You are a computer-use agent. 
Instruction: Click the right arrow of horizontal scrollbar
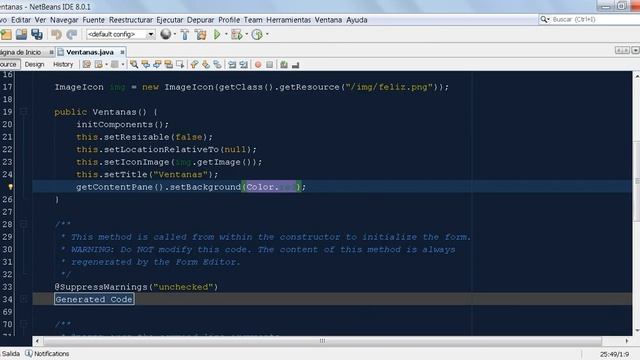(x=627, y=340)
